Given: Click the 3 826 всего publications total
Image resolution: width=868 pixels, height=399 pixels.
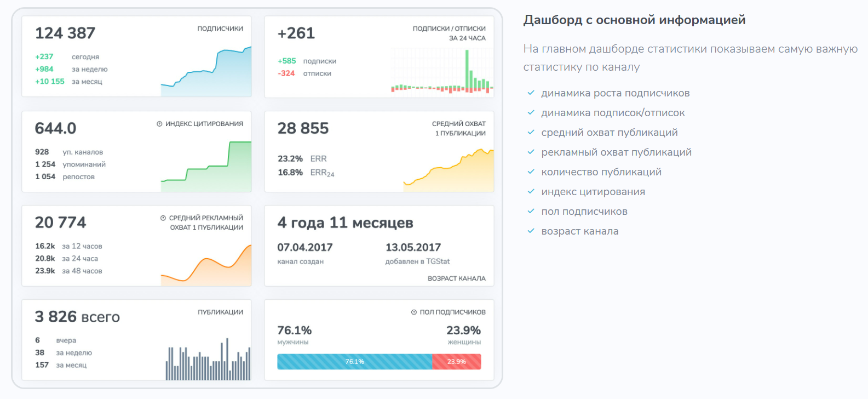Looking at the screenshot, I should (x=77, y=317).
